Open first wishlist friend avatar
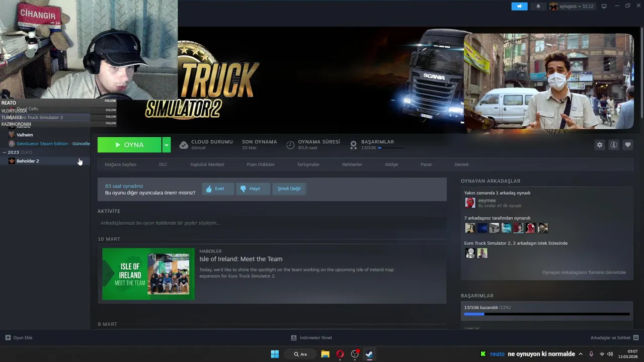Viewport: 644px width, 362px height. pyautogui.click(x=470, y=253)
